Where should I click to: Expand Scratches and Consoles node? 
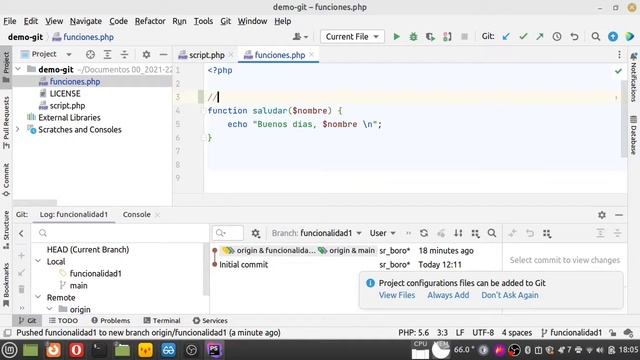(18, 129)
